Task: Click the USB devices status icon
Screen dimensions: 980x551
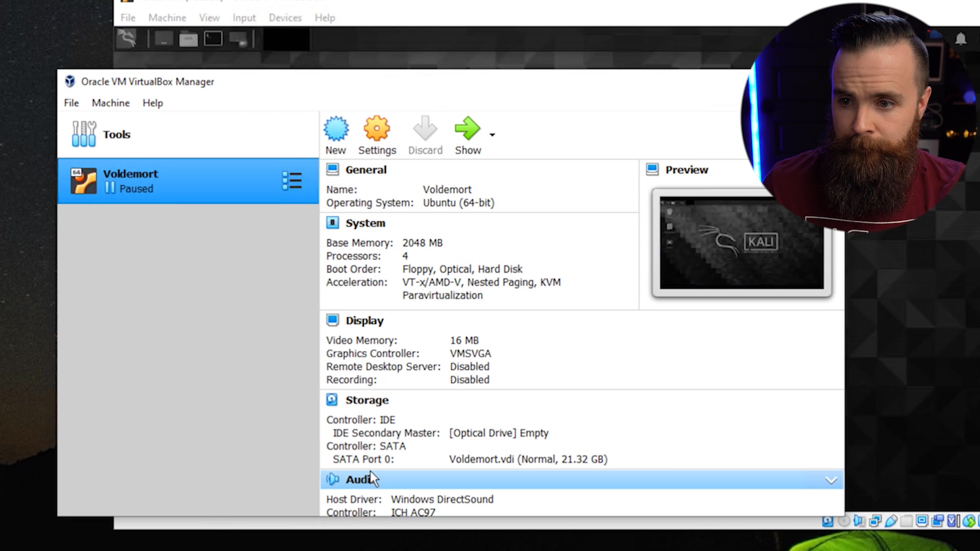Action: 891,521
